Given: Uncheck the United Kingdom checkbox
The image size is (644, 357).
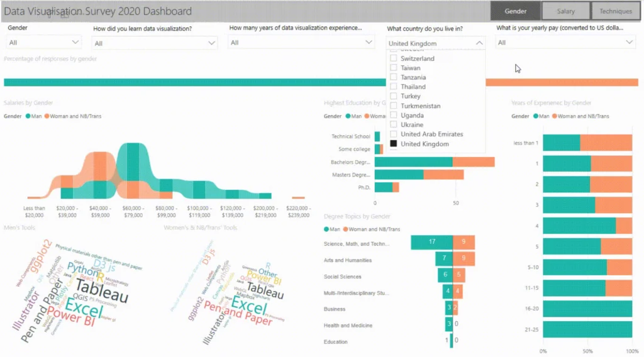Looking at the screenshot, I should click(394, 144).
